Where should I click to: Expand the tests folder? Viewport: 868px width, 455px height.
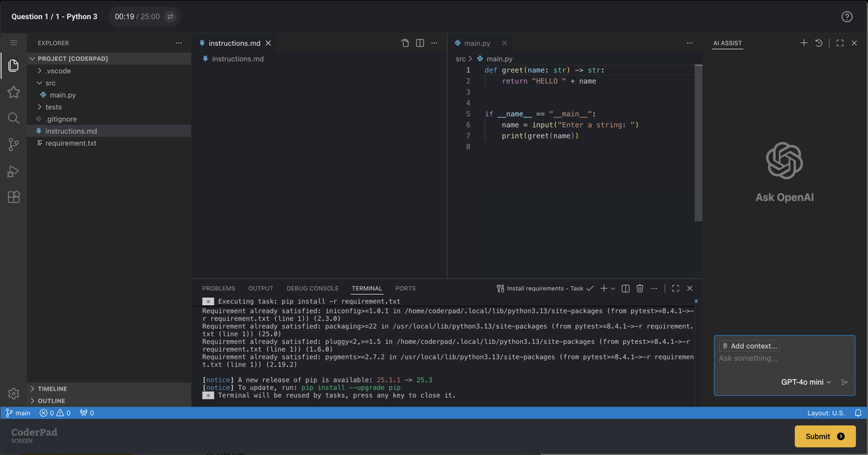pyautogui.click(x=54, y=107)
